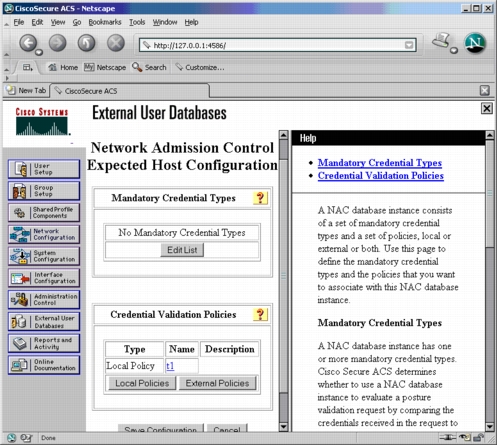Open the My Netscape toolbar link
This screenshot has width=499, height=447.
pos(105,68)
